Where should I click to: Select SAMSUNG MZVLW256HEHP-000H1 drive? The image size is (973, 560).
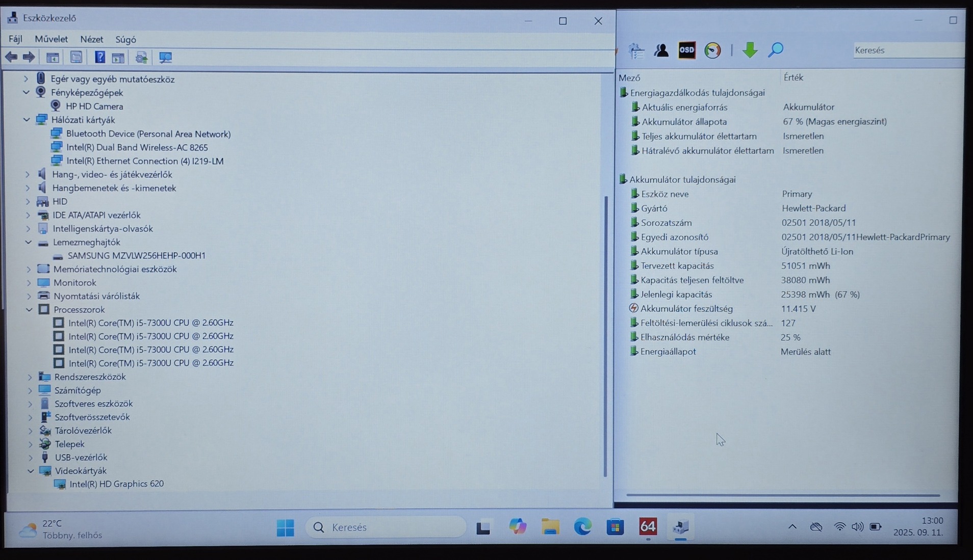[136, 256]
